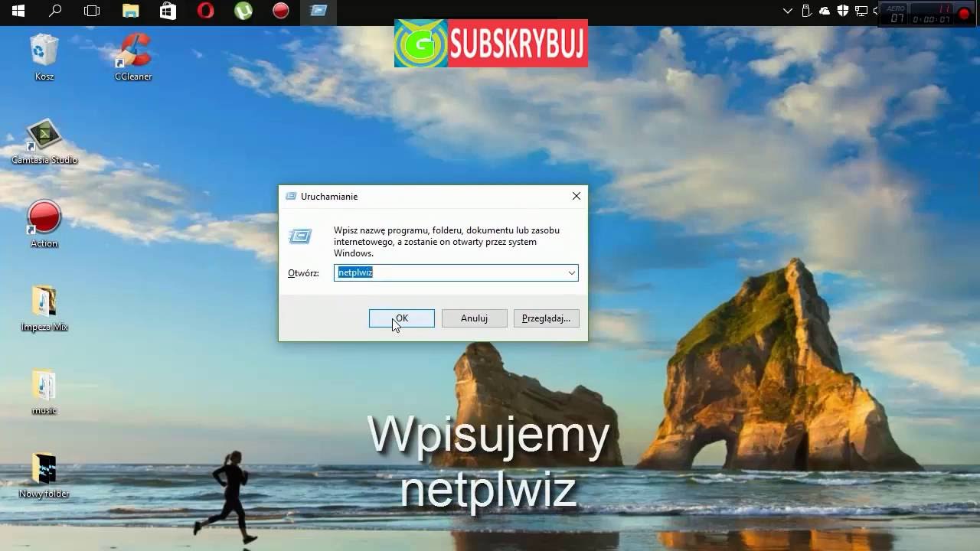Image resolution: width=980 pixels, height=551 pixels.
Task: Open the Kosz recycle bin desktop icon
Action: coord(44,57)
